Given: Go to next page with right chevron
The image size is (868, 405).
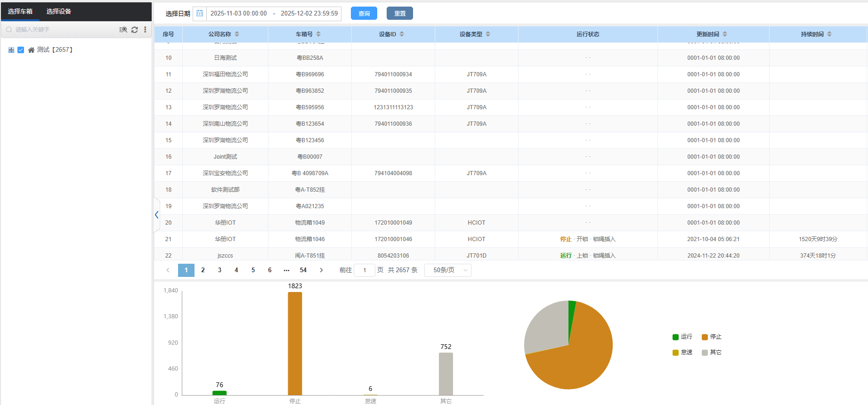Looking at the screenshot, I should pyautogui.click(x=321, y=270).
